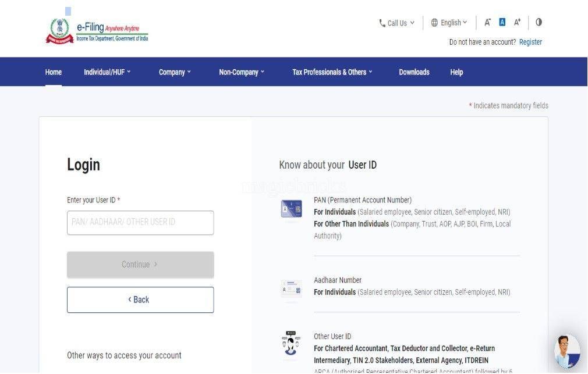Click the dark mode contrast icon

point(539,22)
